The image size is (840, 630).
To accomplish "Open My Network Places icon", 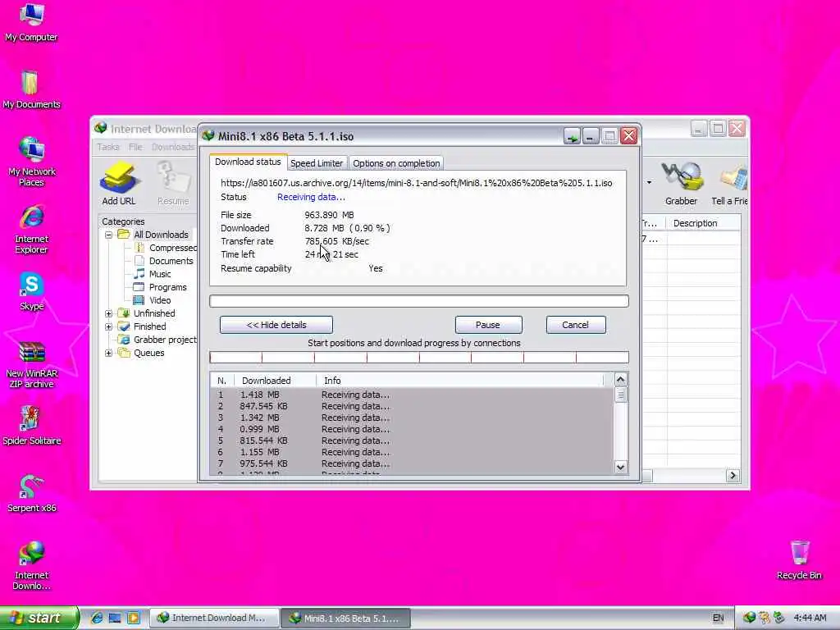I will tap(31, 161).
